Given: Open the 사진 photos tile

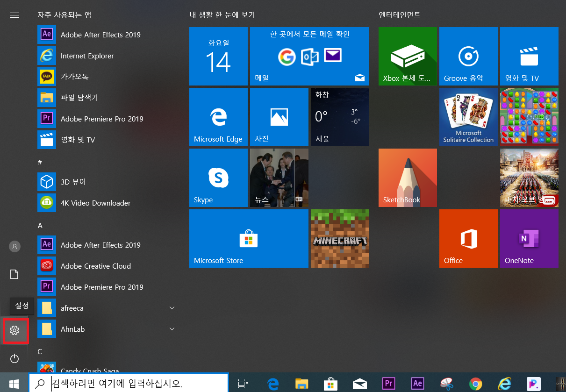Looking at the screenshot, I should (279, 117).
